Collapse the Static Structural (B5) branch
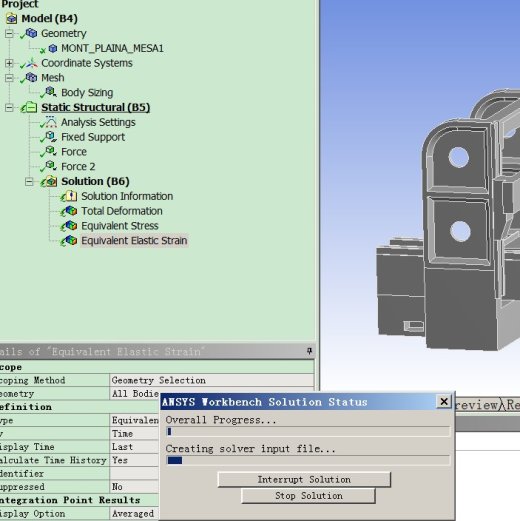The height and width of the screenshot is (521, 520). tap(9, 108)
